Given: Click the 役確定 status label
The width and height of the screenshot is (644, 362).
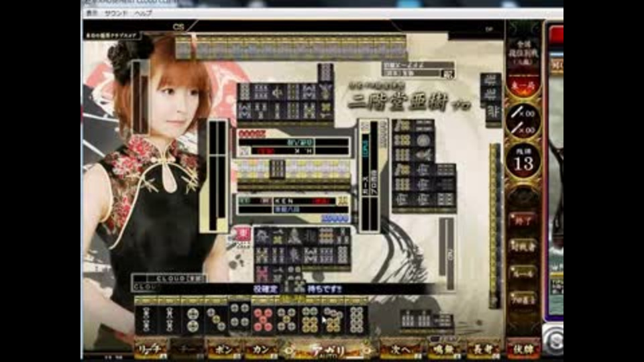Looking at the screenshot, I should pos(266,289).
